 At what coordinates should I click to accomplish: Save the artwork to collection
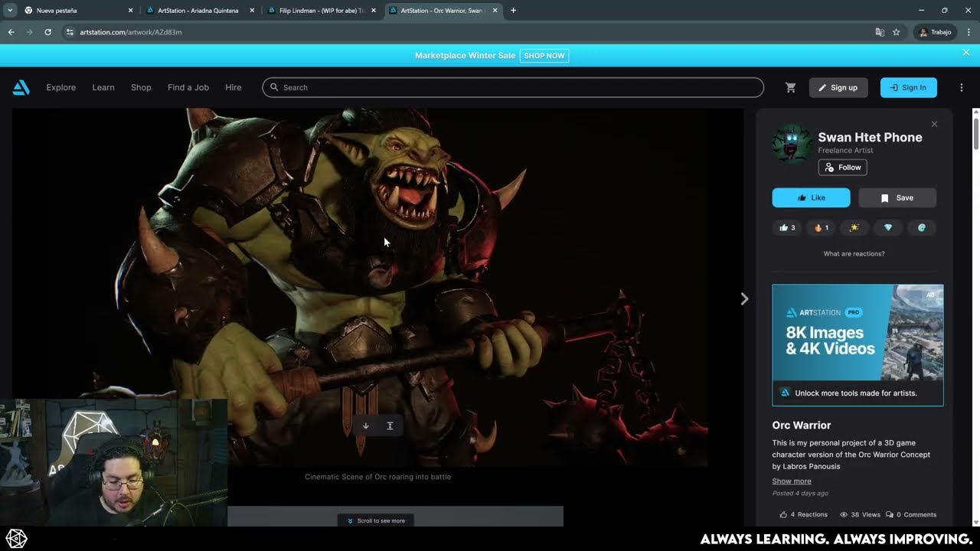tap(897, 197)
